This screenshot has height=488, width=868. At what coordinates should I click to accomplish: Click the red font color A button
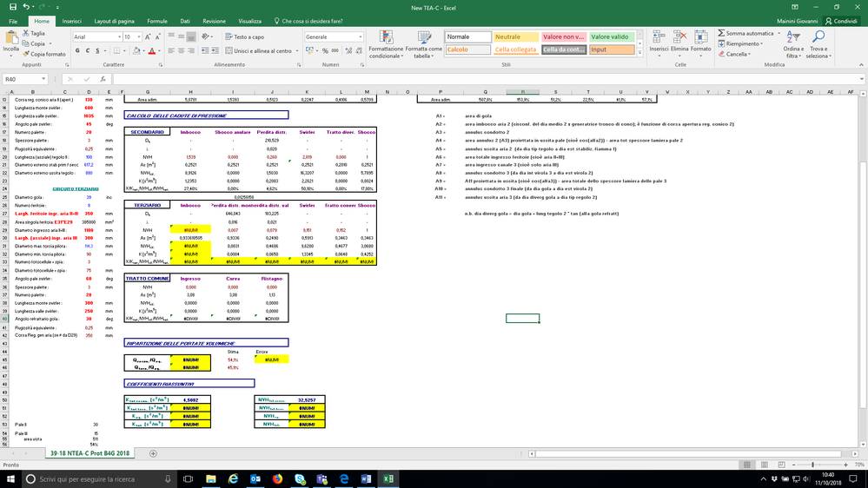tap(152, 51)
